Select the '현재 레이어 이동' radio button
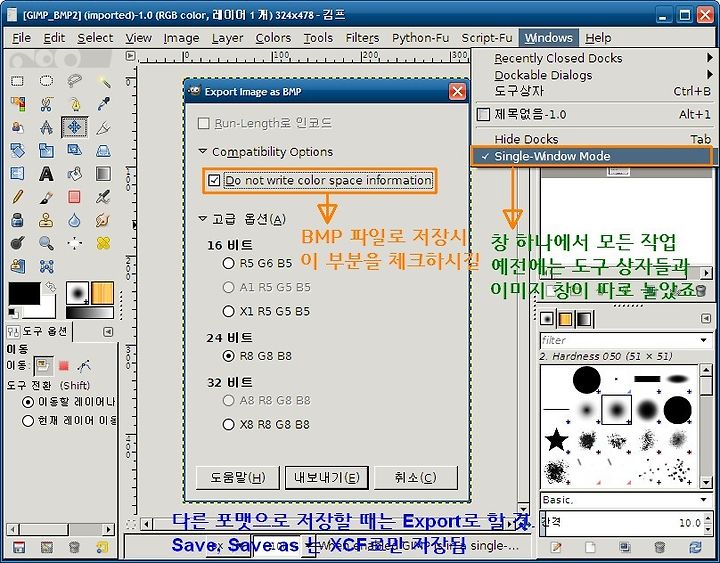This screenshot has height=563, width=720. [x=69, y=421]
